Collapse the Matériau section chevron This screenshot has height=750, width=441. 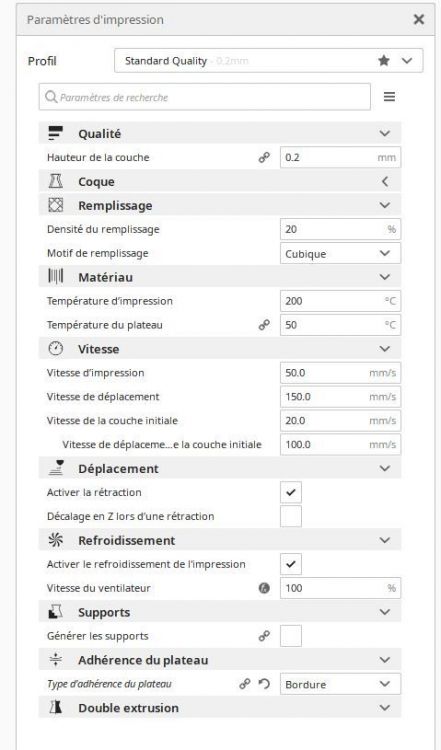tap(385, 277)
